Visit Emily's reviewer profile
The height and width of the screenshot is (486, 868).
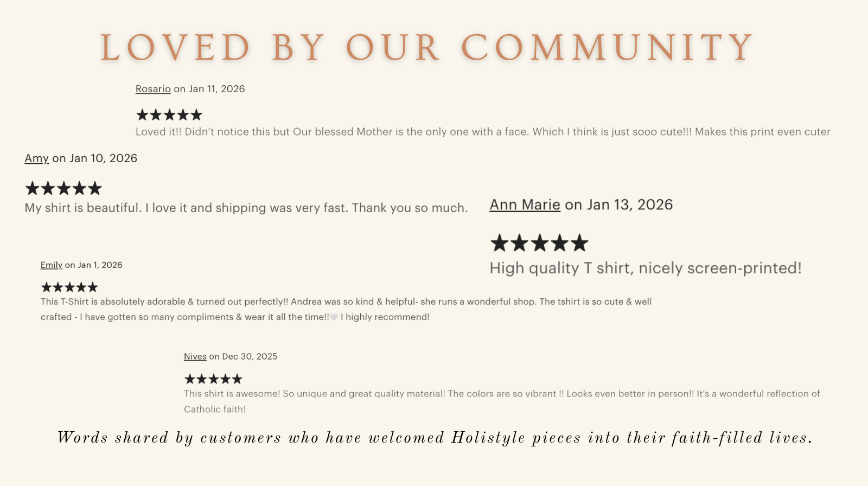click(x=52, y=265)
